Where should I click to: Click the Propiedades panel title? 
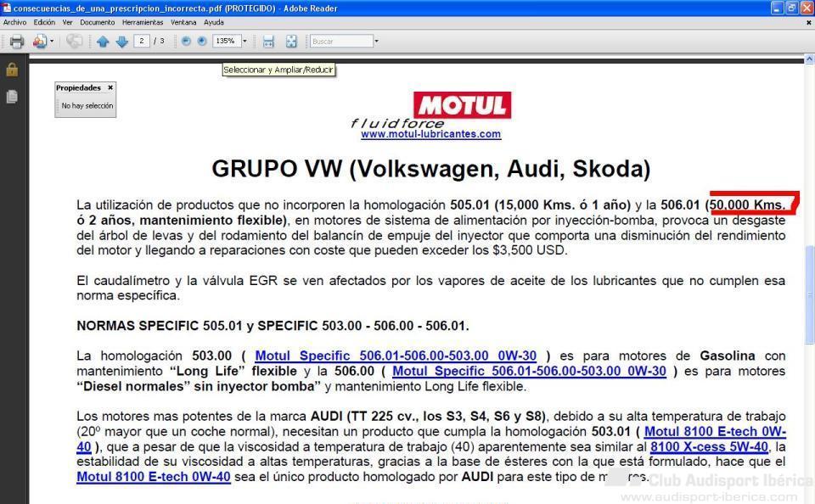[78, 87]
